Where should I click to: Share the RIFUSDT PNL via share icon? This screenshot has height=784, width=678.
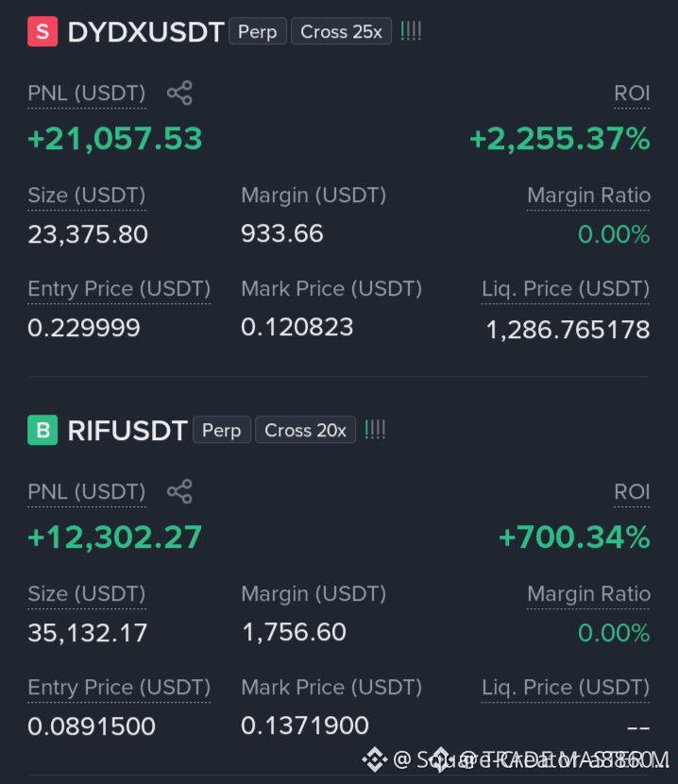click(x=179, y=491)
